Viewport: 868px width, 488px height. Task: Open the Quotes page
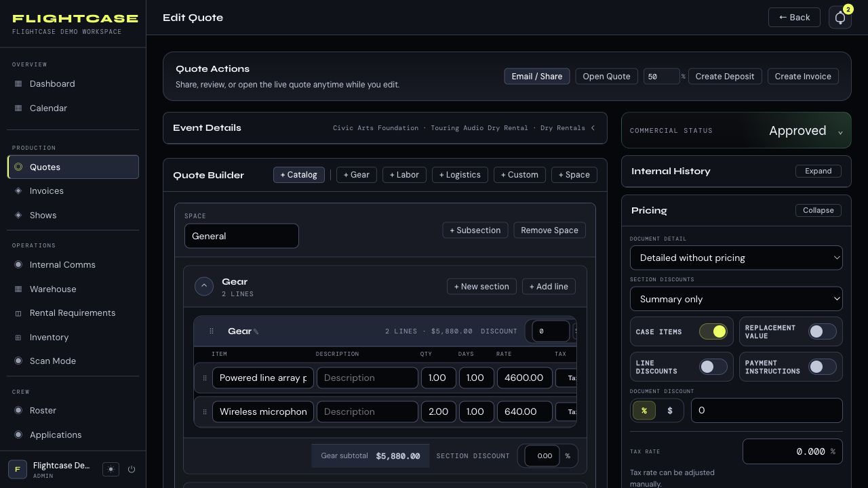point(73,167)
